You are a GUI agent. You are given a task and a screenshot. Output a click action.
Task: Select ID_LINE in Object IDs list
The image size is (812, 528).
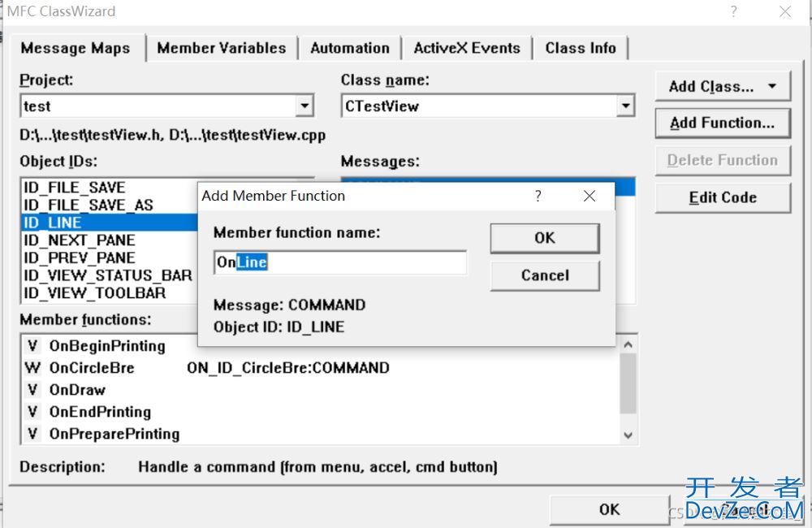click(110, 223)
